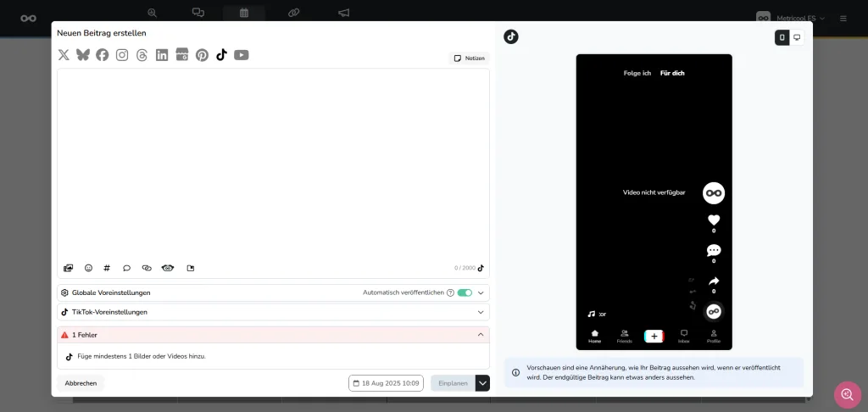Insert hashtag using the # icon

[107, 268]
